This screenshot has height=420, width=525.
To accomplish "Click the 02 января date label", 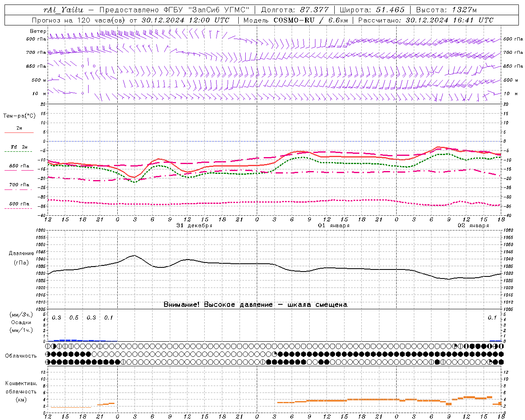I will click(473, 226).
